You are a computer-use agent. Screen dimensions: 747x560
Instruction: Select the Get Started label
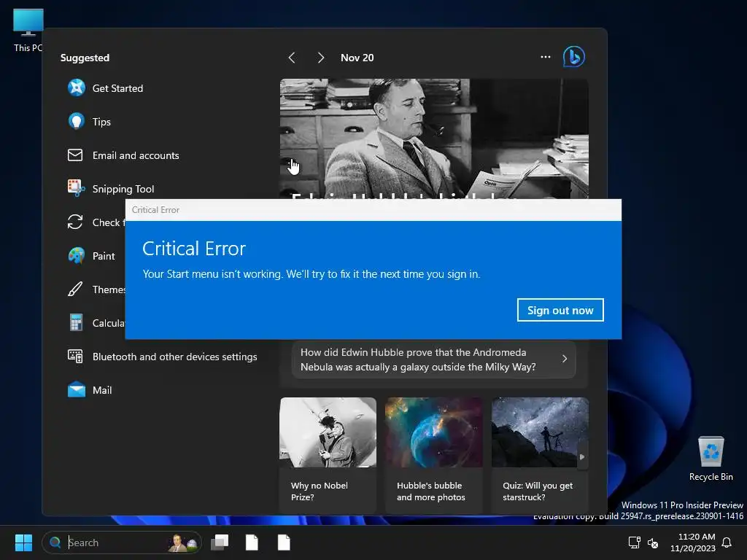tap(117, 88)
